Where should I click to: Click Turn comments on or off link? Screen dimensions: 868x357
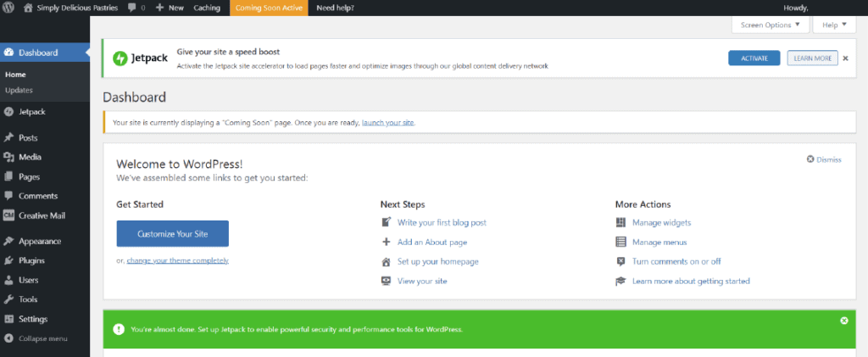click(x=676, y=261)
